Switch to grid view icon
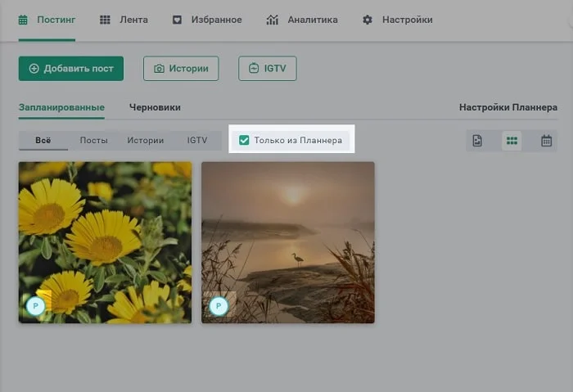 coord(512,141)
